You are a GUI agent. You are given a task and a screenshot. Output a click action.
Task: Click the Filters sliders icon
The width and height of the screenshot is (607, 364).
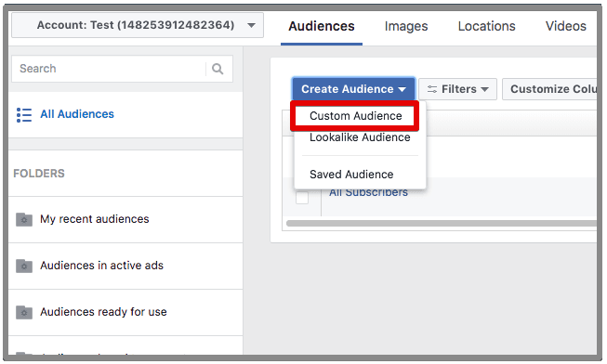click(432, 89)
